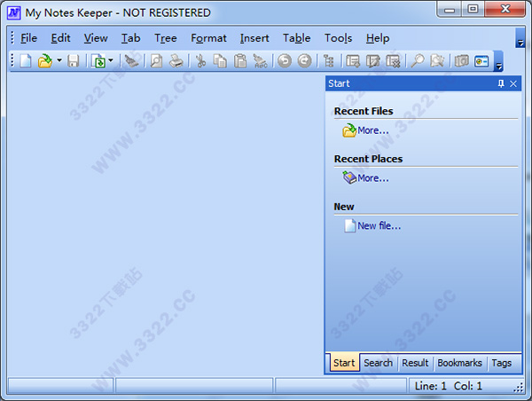The width and height of the screenshot is (532, 401).
Task: Switch to the Search tab
Action: [379, 363]
